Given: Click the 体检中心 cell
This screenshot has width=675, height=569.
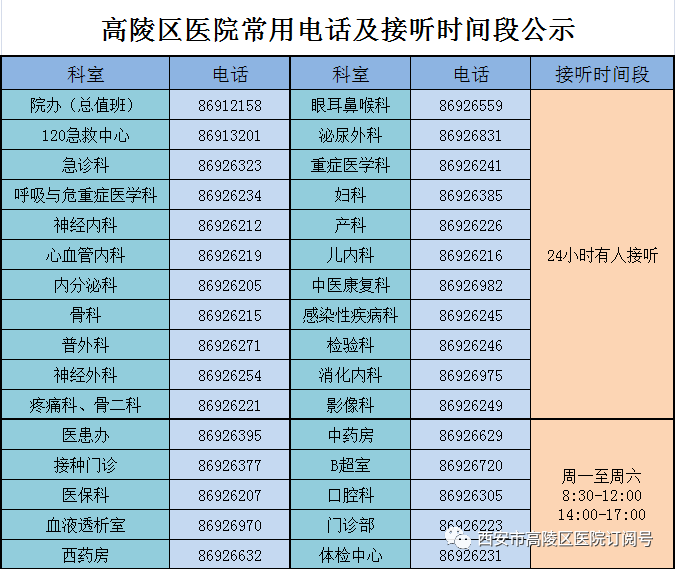Looking at the screenshot, I should (x=350, y=555).
